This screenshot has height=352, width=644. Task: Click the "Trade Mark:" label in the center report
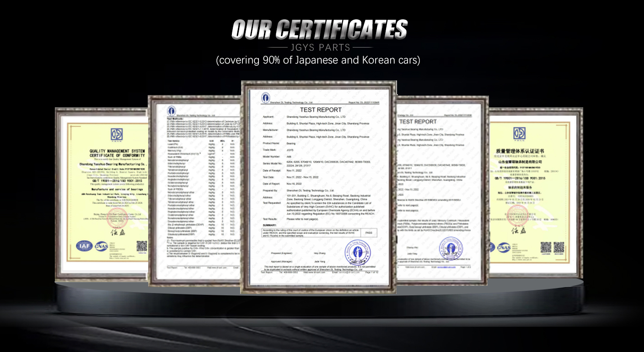(x=270, y=149)
